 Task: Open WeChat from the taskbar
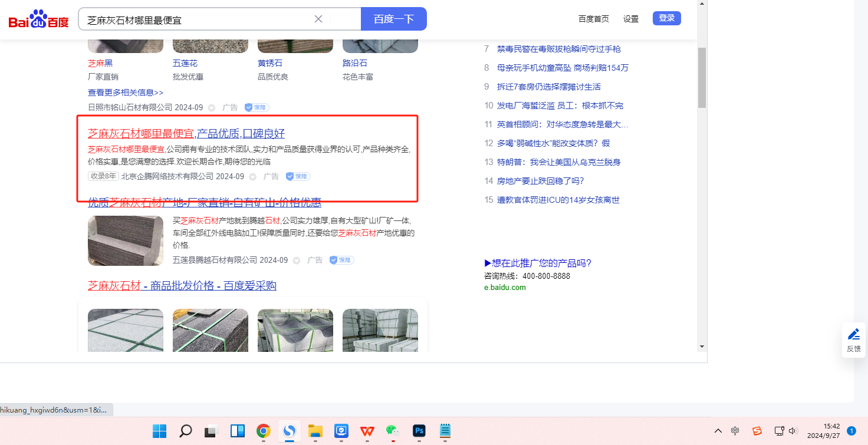tap(392, 431)
